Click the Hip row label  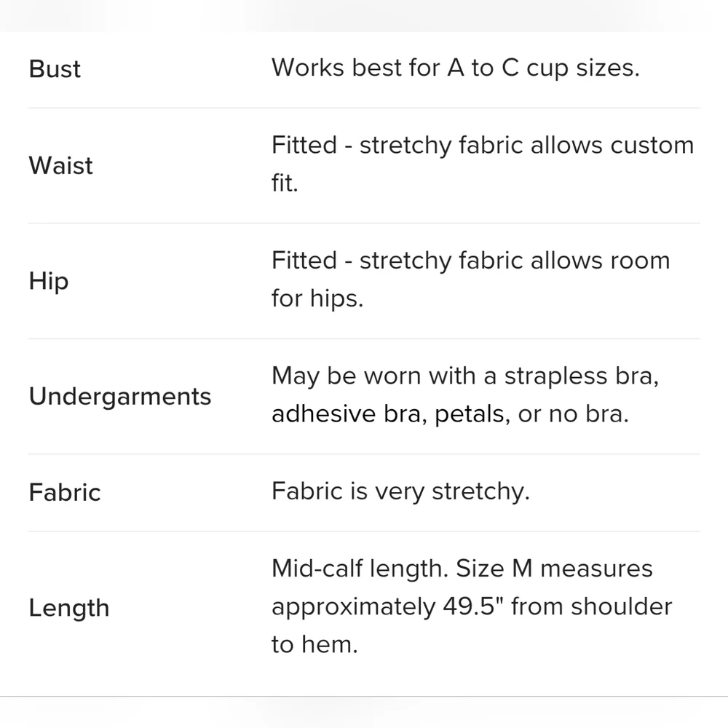click(49, 281)
